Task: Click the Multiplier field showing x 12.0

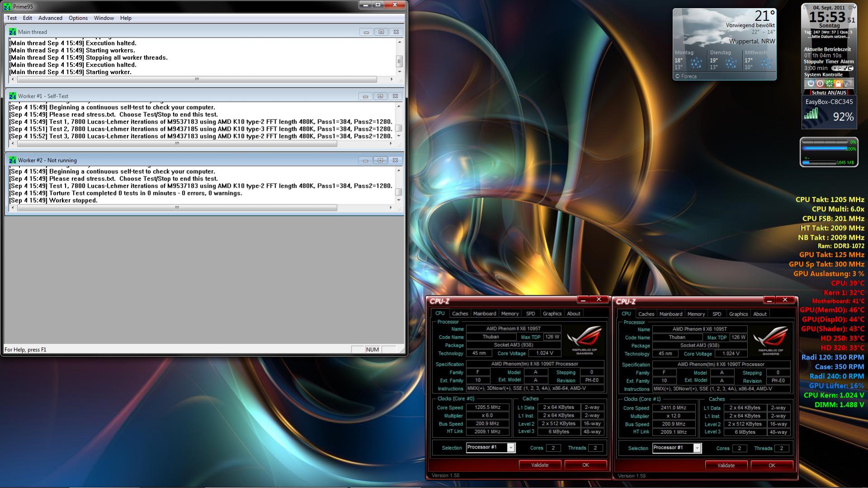Action: click(674, 416)
